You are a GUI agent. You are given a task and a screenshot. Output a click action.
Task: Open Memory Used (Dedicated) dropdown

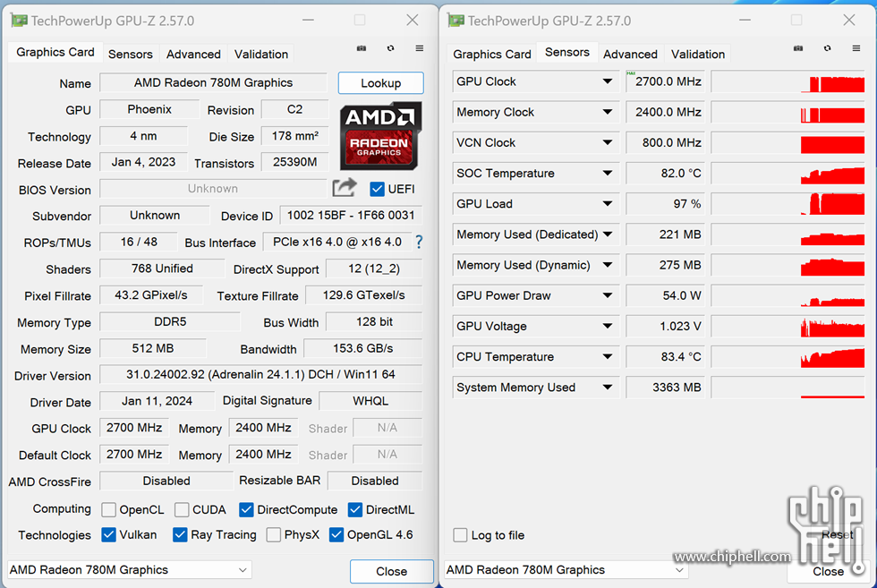[x=608, y=234]
